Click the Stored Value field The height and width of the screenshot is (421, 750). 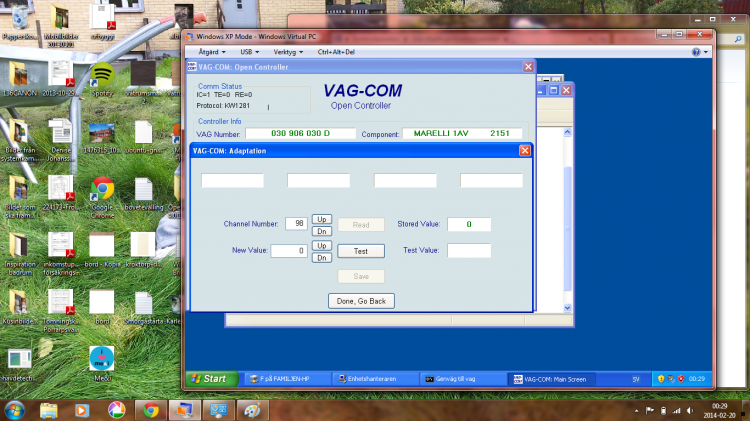469,224
